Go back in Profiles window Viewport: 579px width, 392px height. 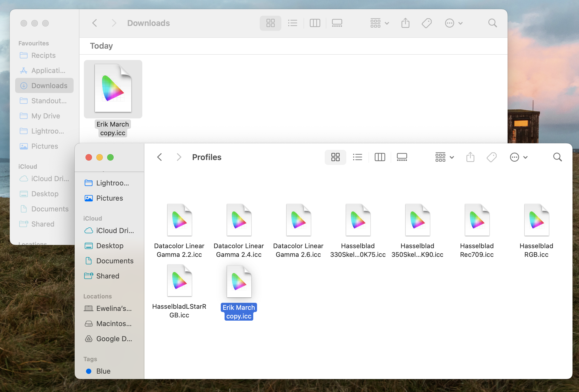pos(160,157)
